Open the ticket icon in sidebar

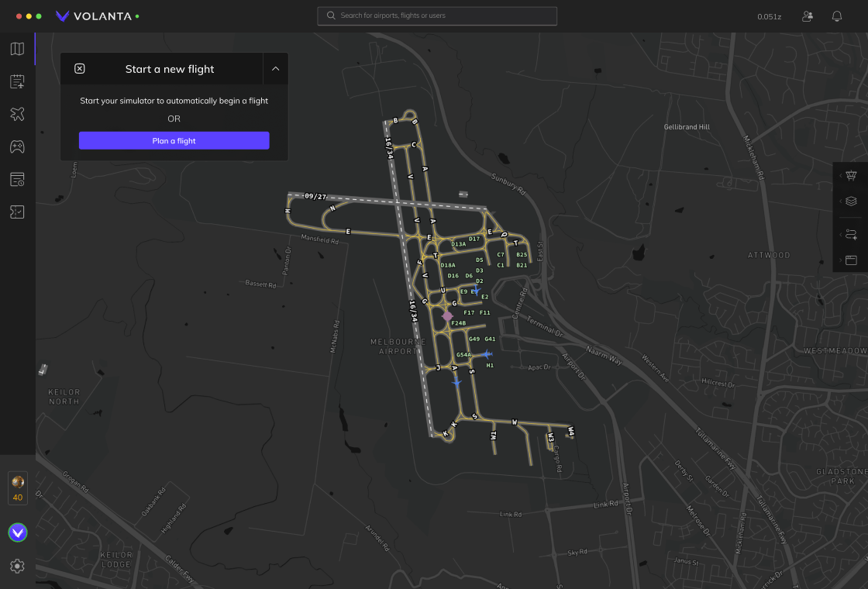click(x=17, y=212)
